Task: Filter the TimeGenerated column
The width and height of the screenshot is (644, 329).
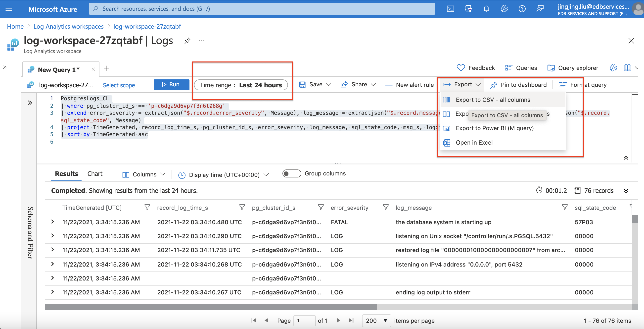Action: 147,207
